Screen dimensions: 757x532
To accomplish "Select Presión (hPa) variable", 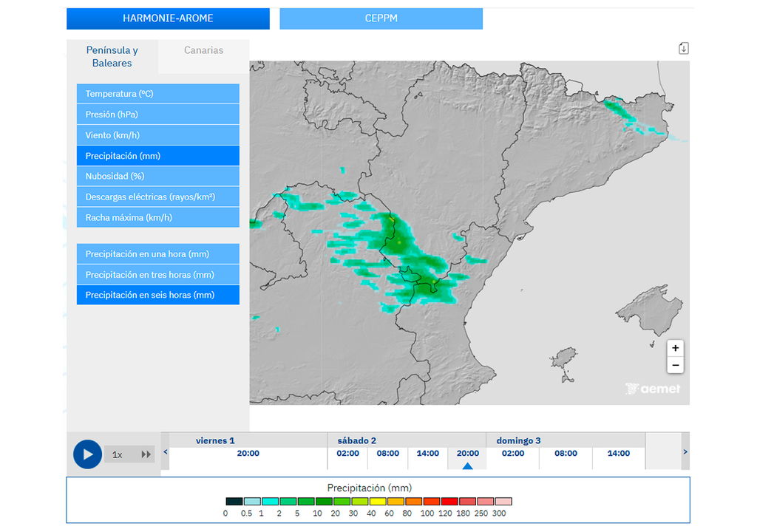I will 158,115.
